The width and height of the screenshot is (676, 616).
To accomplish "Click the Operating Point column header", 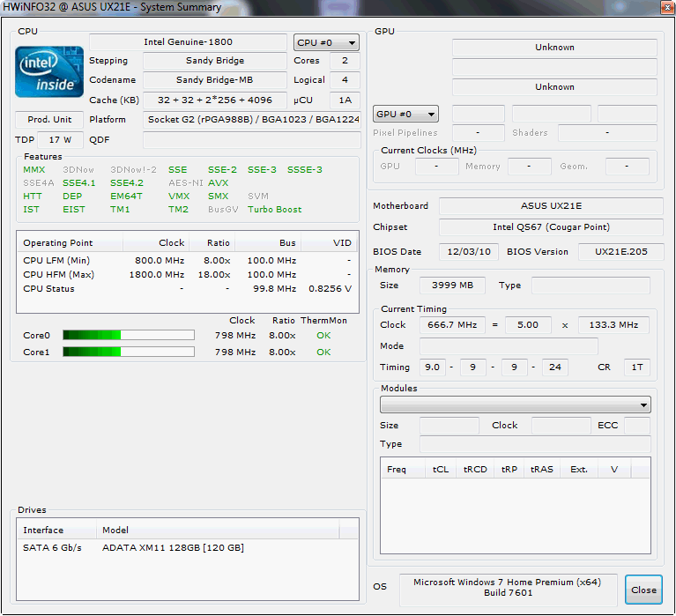I will tap(71, 242).
